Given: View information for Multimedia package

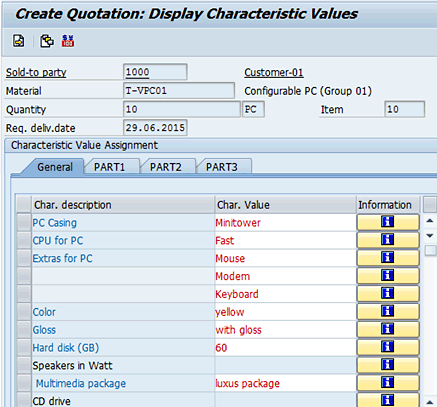Looking at the screenshot, I should pyautogui.click(x=388, y=383).
